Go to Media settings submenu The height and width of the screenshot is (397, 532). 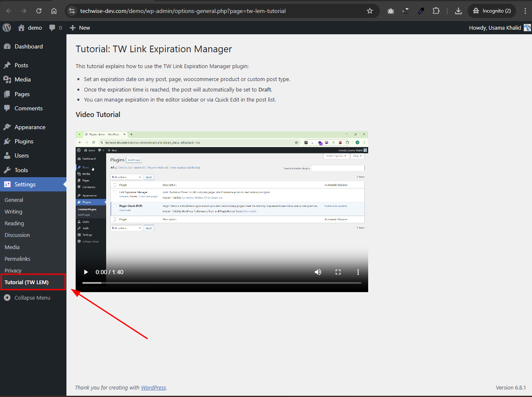coord(12,247)
